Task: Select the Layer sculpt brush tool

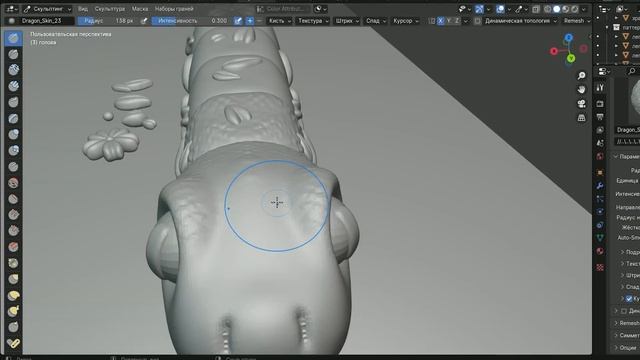Action: pyautogui.click(x=13, y=118)
